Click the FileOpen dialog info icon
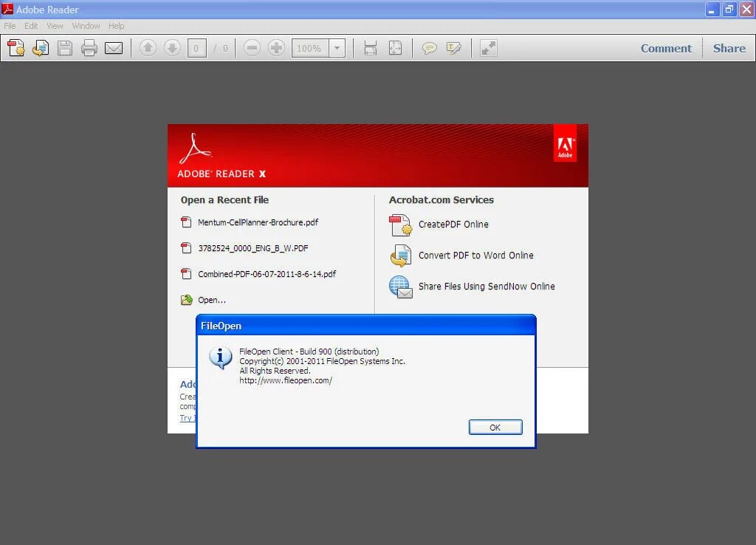Screen dimensions: 756x545 220,358
